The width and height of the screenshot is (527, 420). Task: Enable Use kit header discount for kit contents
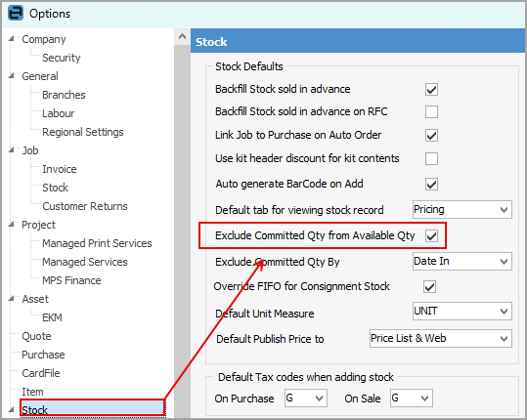[x=431, y=158]
